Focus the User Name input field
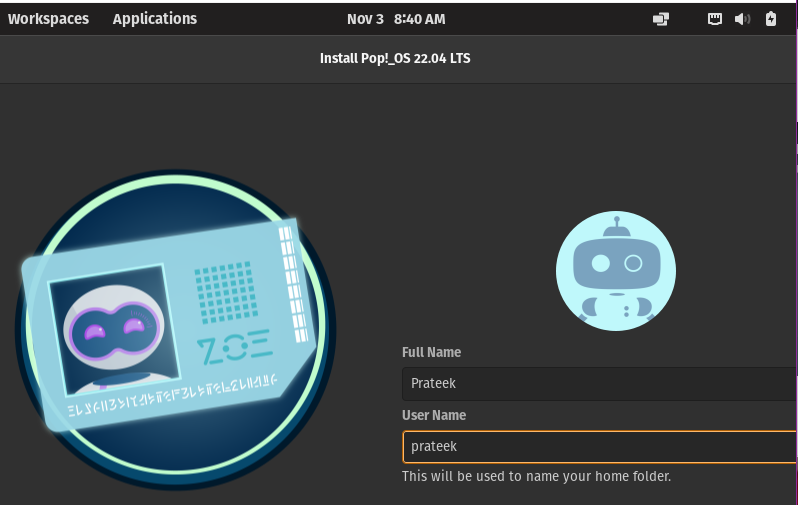 pos(599,446)
